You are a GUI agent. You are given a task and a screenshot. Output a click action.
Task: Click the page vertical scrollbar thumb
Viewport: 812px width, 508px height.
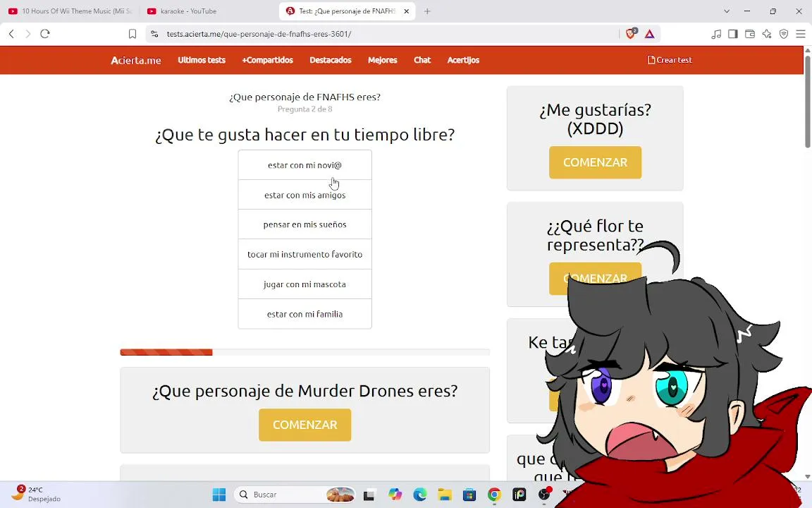(807, 101)
